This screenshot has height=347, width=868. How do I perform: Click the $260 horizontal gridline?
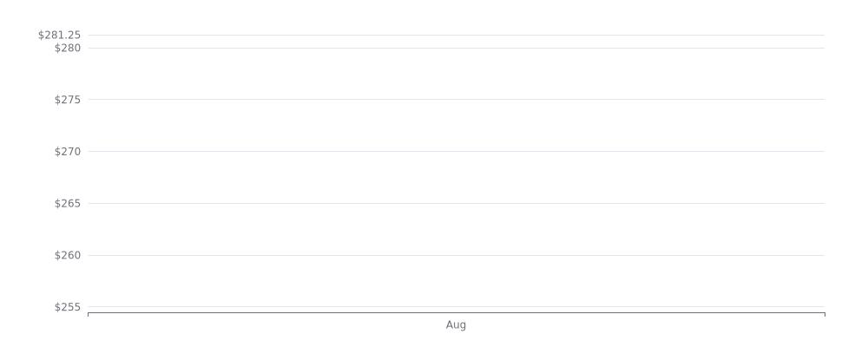(457, 255)
